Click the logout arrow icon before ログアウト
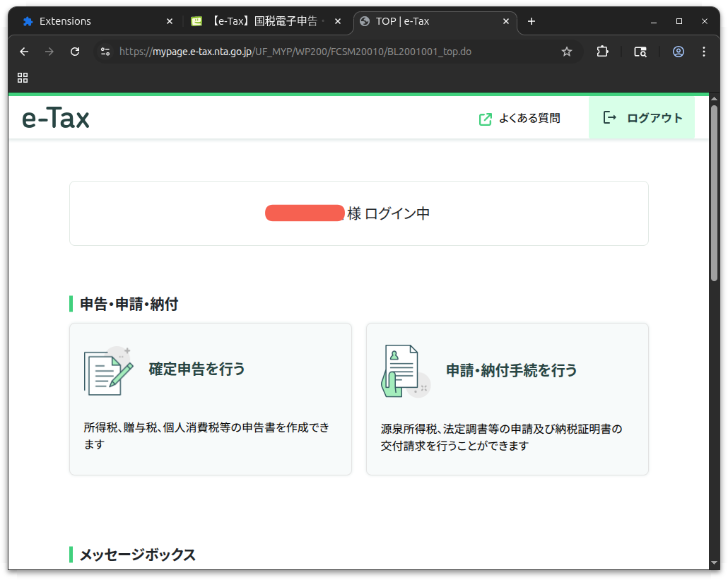 click(x=609, y=118)
